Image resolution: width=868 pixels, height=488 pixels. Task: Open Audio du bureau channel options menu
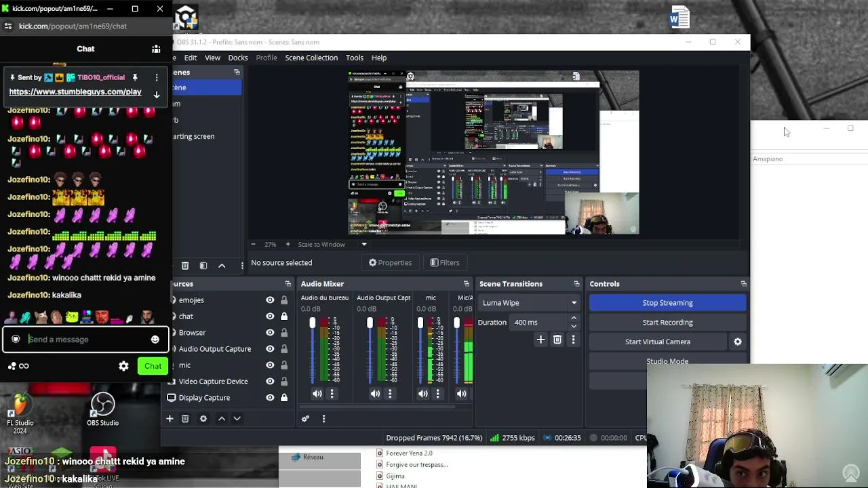coord(332,394)
